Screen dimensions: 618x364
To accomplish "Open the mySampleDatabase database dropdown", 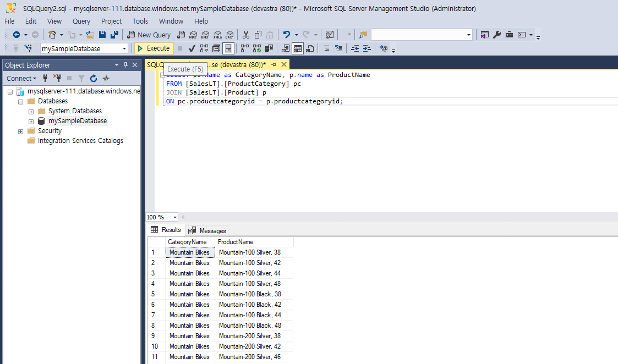I will [124, 48].
